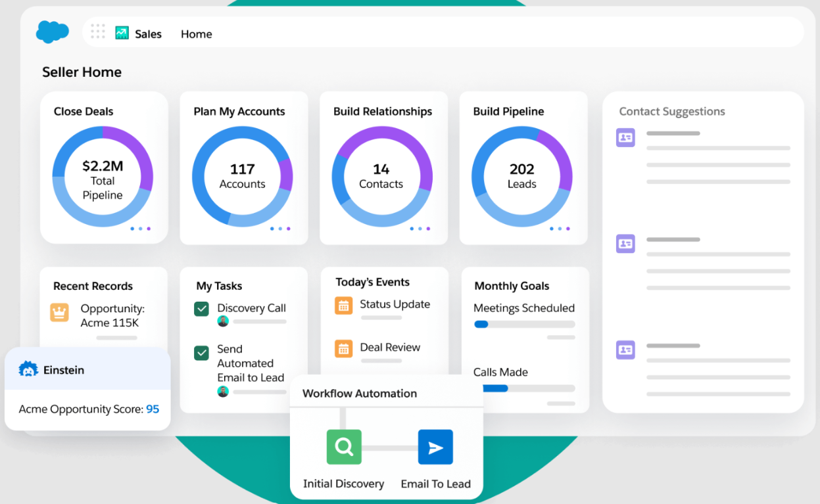
Task: Click the Monthly Goals card title
Action: (x=512, y=286)
